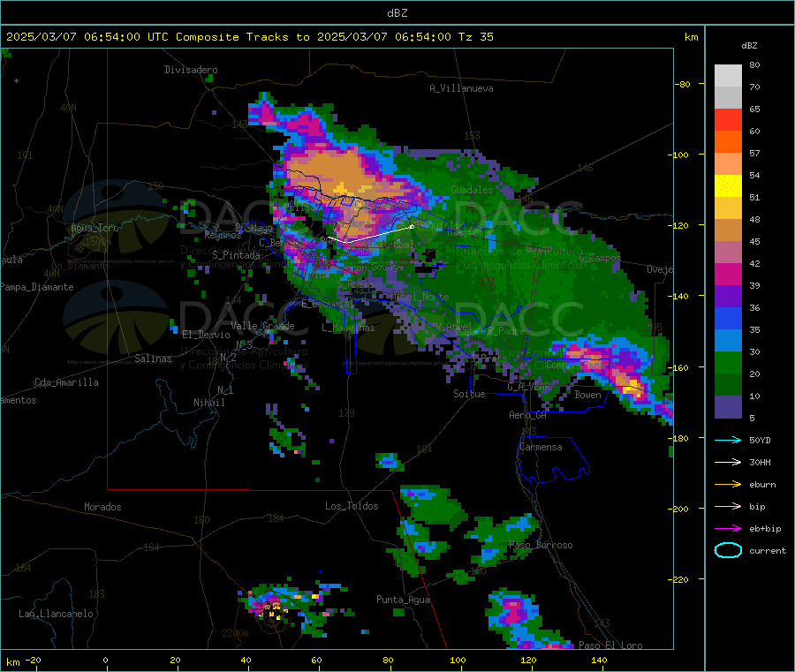Click the 'Morados' map label
Screen dimensions: 795x672
(x=102, y=507)
